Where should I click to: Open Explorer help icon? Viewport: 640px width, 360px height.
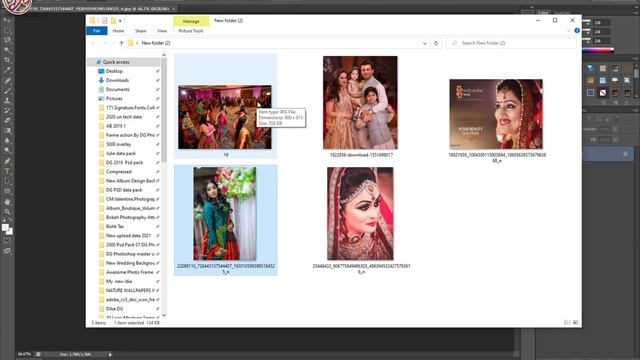coord(577,31)
